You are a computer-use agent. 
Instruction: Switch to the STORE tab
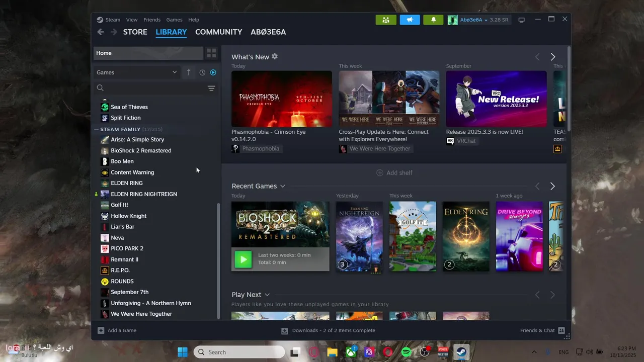[x=135, y=32]
